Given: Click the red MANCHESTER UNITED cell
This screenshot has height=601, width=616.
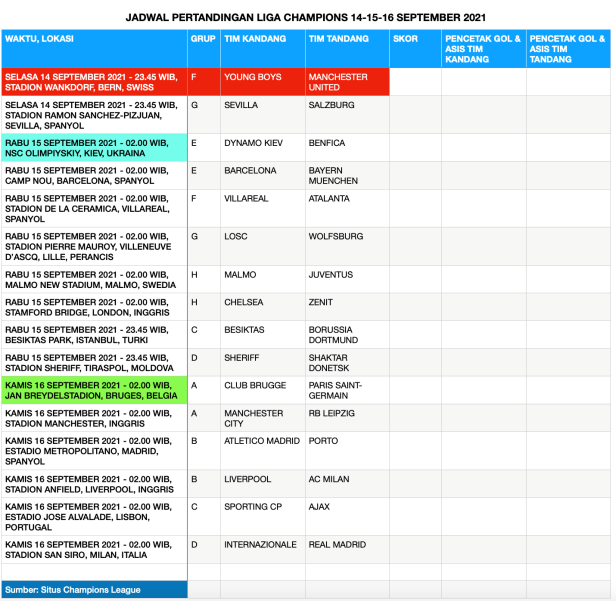Looking at the screenshot, I should [346, 82].
